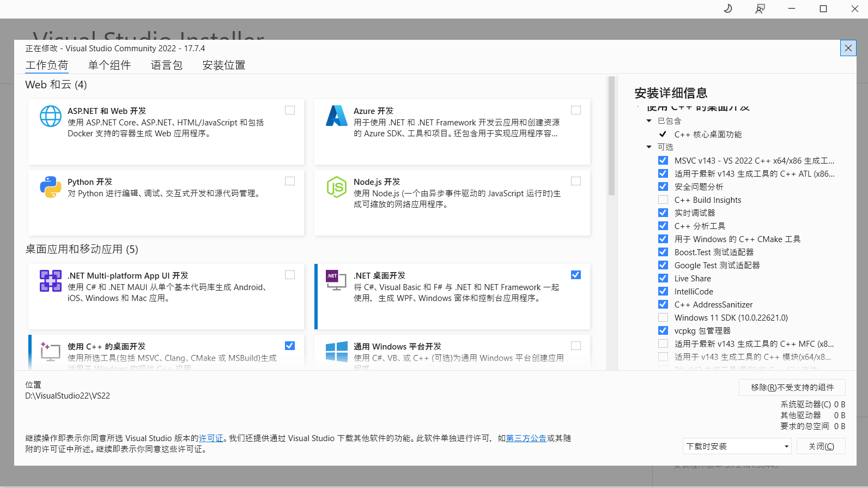Collapse the 可选 section

tap(649, 147)
